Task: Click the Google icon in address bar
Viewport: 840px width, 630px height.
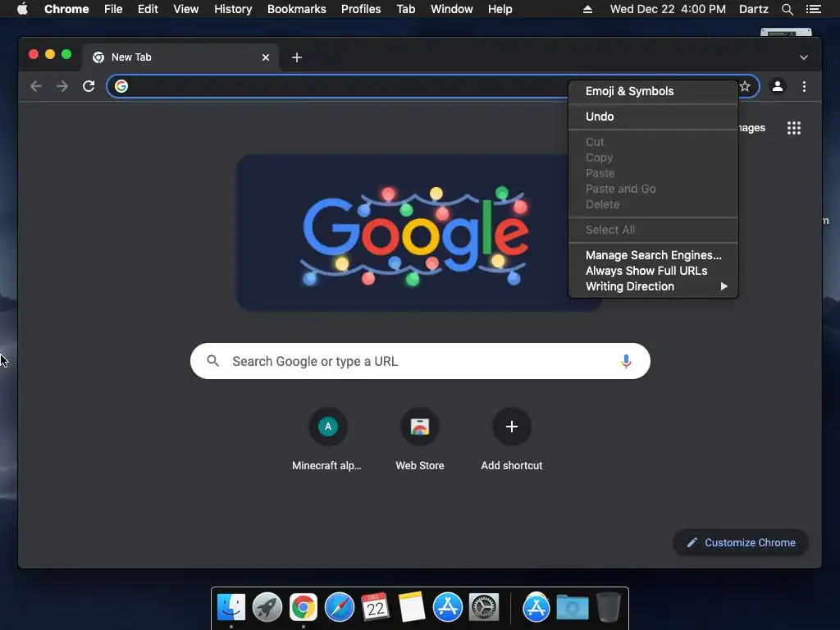Action: (x=121, y=86)
